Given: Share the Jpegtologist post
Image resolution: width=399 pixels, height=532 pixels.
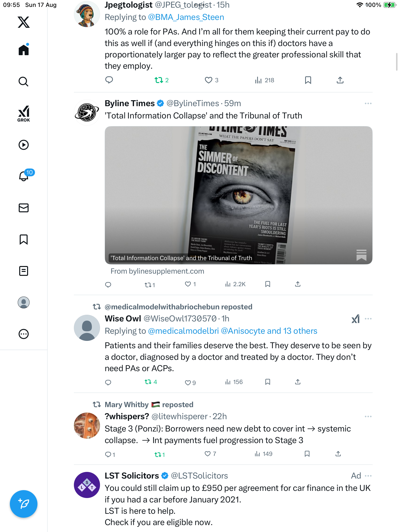Looking at the screenshot, I should point(340,80).
